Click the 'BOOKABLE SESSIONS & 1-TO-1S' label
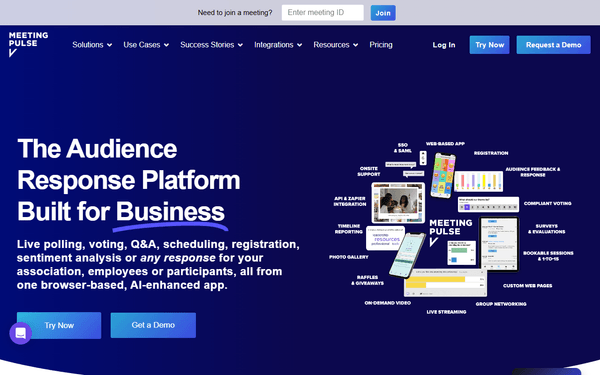 click(x=548, y=256)
